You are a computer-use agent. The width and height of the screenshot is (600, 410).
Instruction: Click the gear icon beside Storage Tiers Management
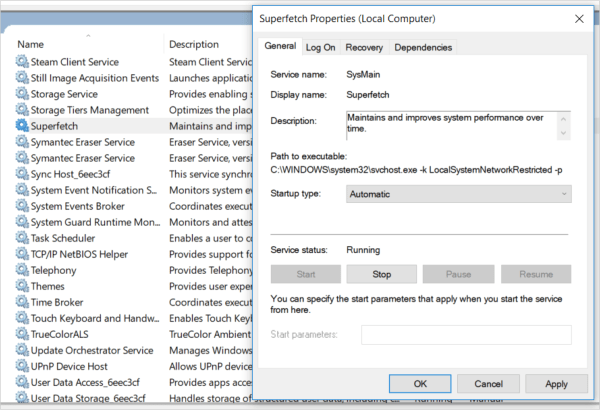coord(22,110)
